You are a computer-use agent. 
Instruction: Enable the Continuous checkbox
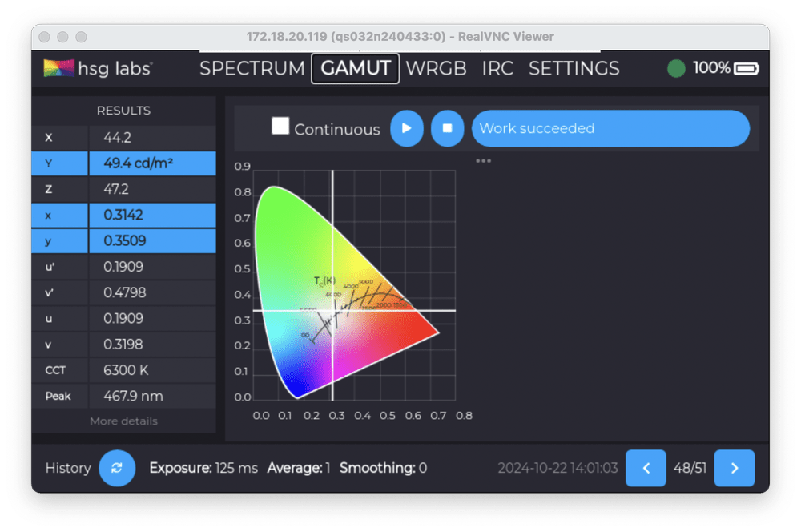(280, 126)
